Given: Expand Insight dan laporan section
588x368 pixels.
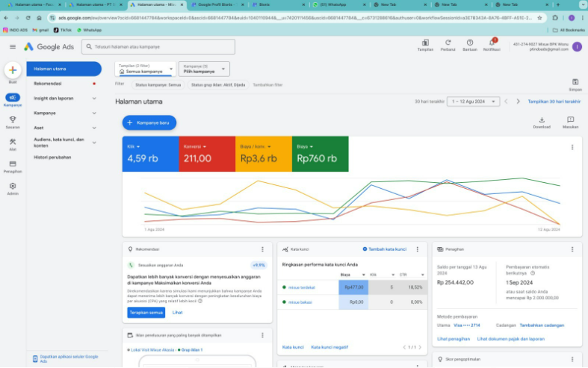Looking at the screenshot, I should 64,98.
